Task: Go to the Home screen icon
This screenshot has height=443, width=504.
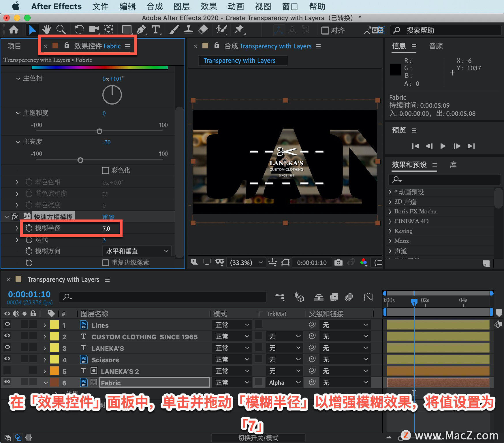Action: pos(14,30)
